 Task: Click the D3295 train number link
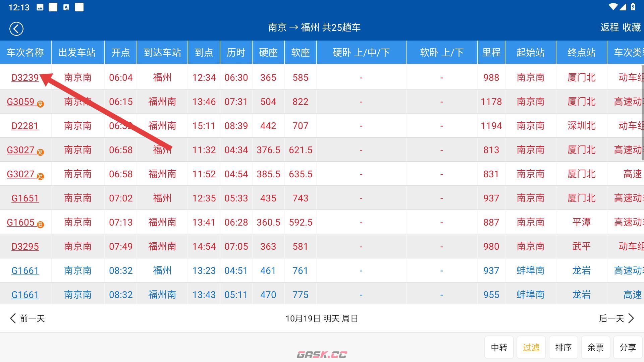click(x=25, y=246)
